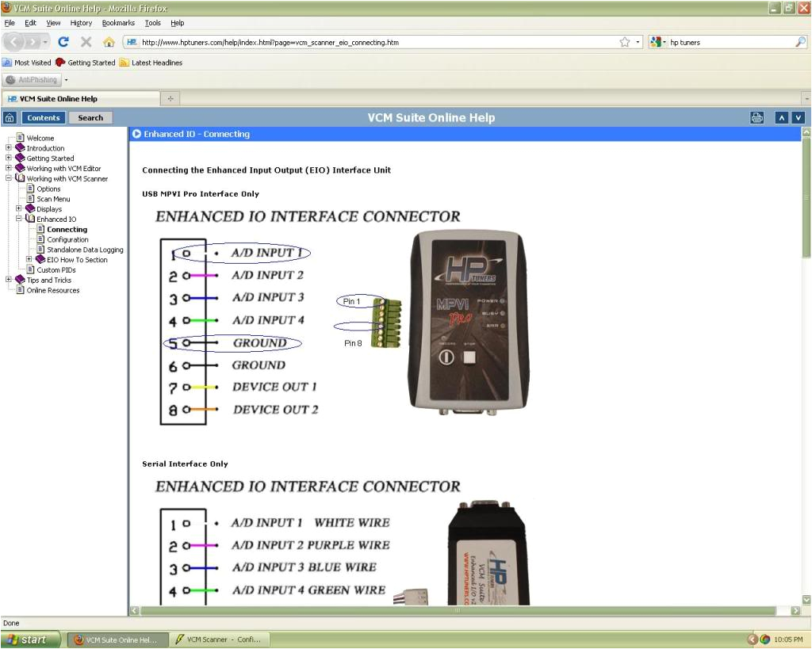Click the home icon in the help toolbar

coord(9,117)
